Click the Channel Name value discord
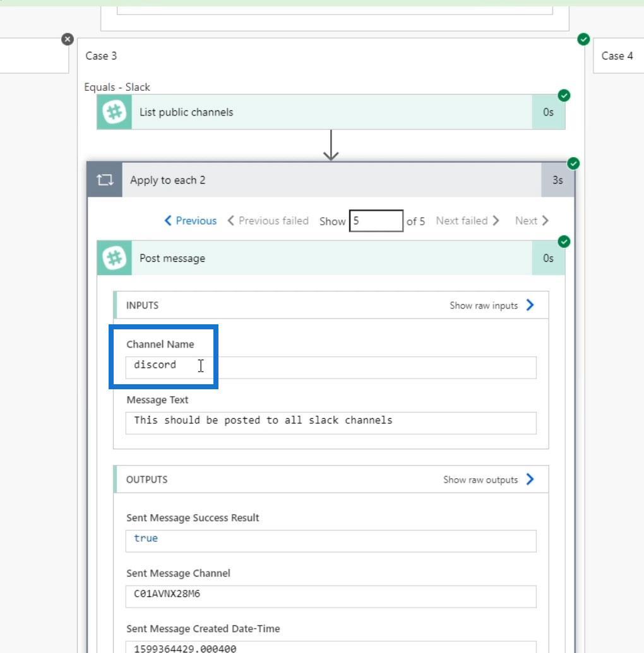The image size is (644, 653). tap(155, 365)
